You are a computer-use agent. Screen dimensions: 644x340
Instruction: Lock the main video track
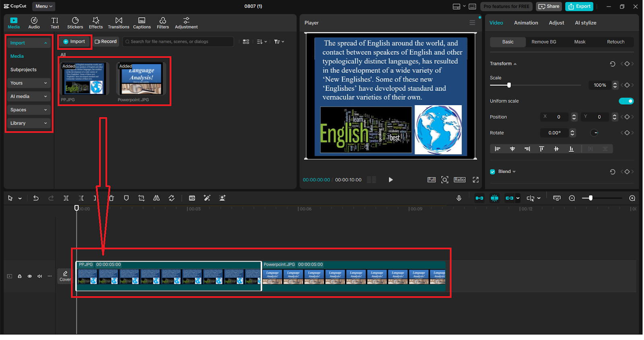pos(19,276)
